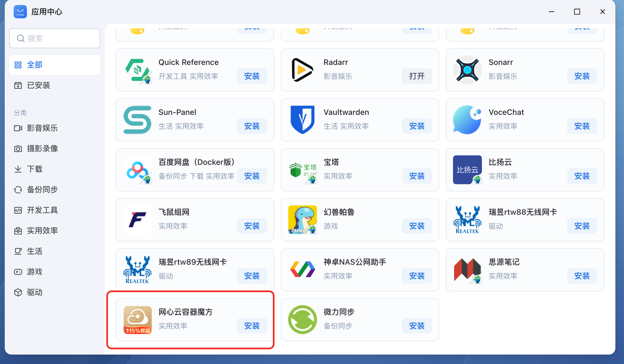Install Sun-Panel
The height and width of the screenshot is (364, 624).
coord(252,126)
